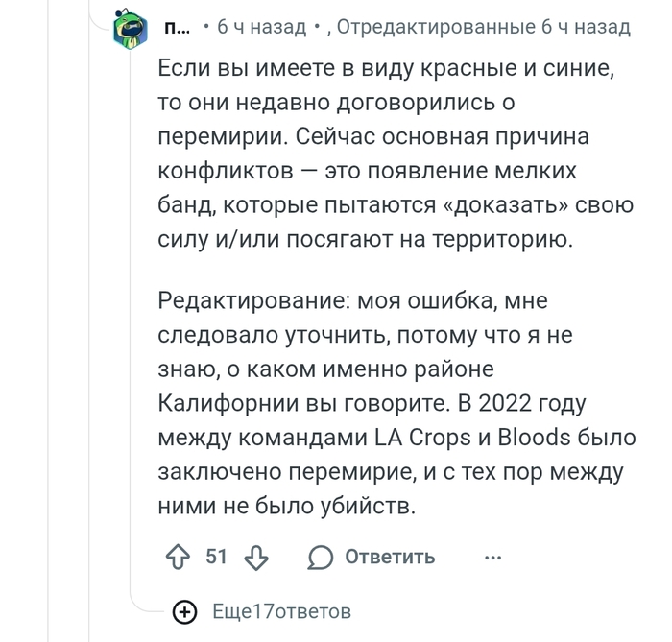Click the vote score "51"
The height and width of the screenshot is (642, 672).
pos(217,557)
